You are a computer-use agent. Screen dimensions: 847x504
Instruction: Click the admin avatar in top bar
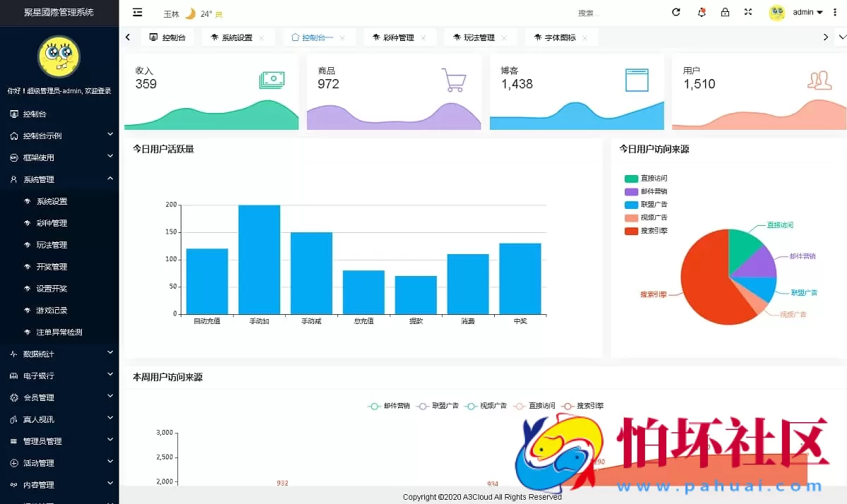click(776, 12)
